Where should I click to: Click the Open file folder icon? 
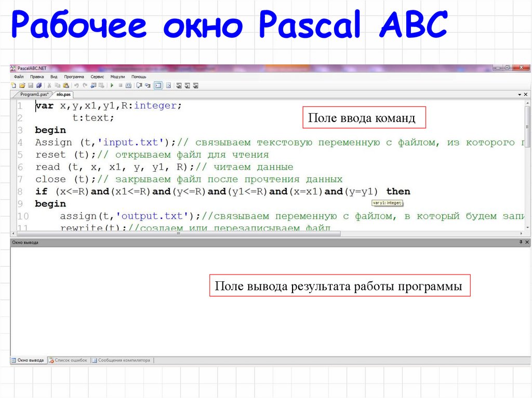pos(22,86)
